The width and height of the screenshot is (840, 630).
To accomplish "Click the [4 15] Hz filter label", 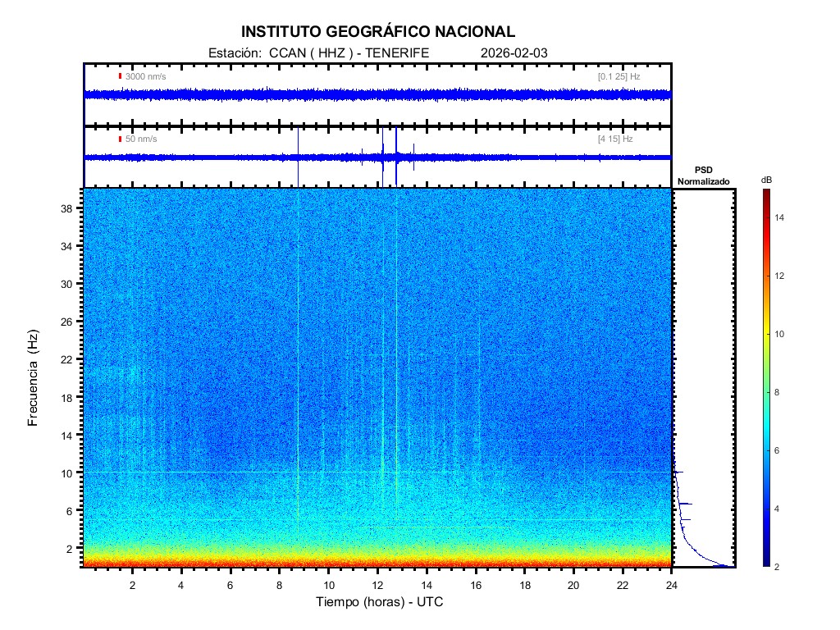I will point(615,139).
